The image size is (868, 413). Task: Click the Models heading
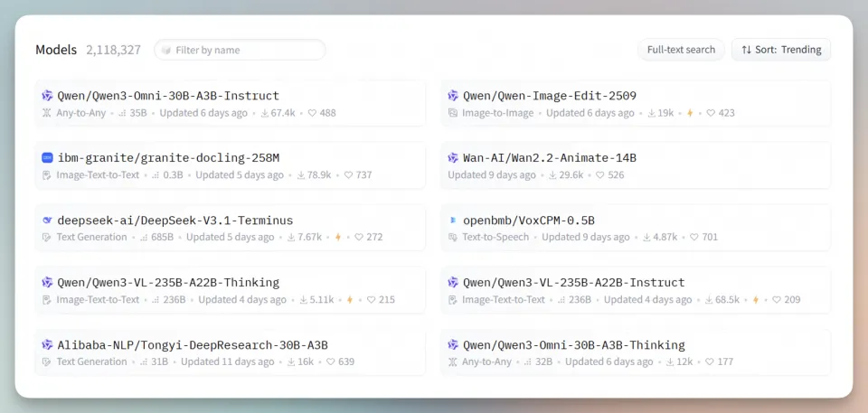[56, 50]
